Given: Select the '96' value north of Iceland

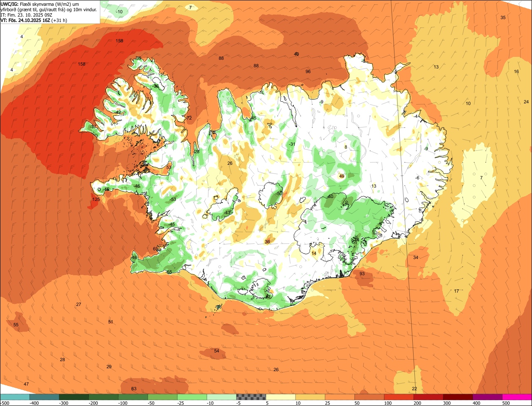Looking at the screenshot, I should [x=308, y=72].
